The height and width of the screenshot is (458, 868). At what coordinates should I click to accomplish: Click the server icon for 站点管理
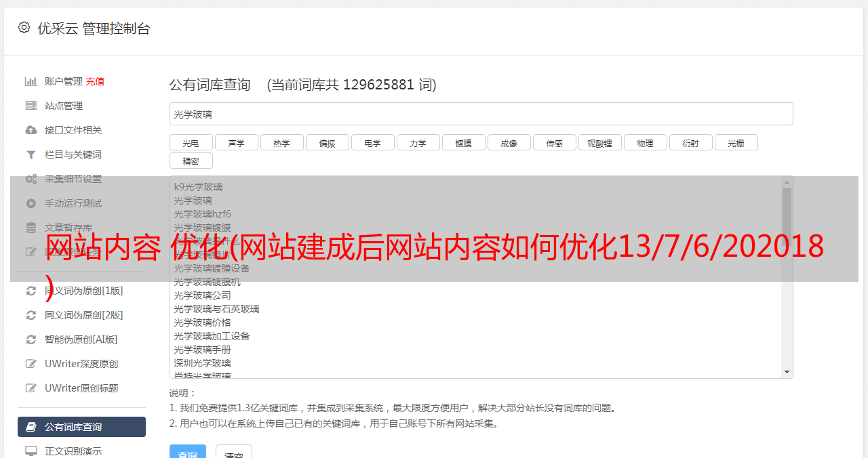pos(31,106)
